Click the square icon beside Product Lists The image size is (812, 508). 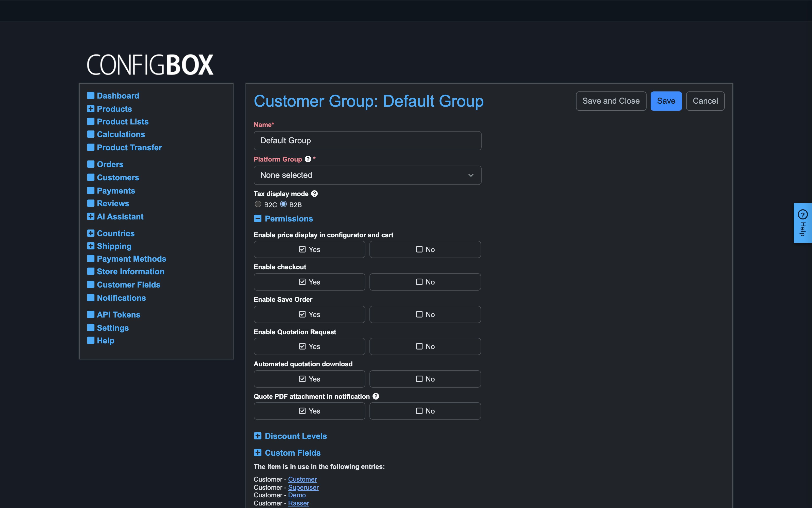91,121
